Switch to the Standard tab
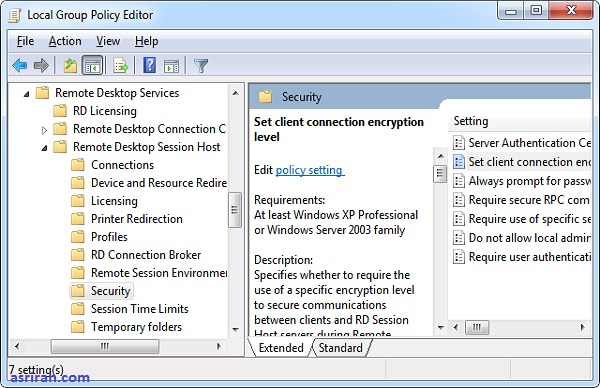Screen dimensions: 600x388 (340, 348)
